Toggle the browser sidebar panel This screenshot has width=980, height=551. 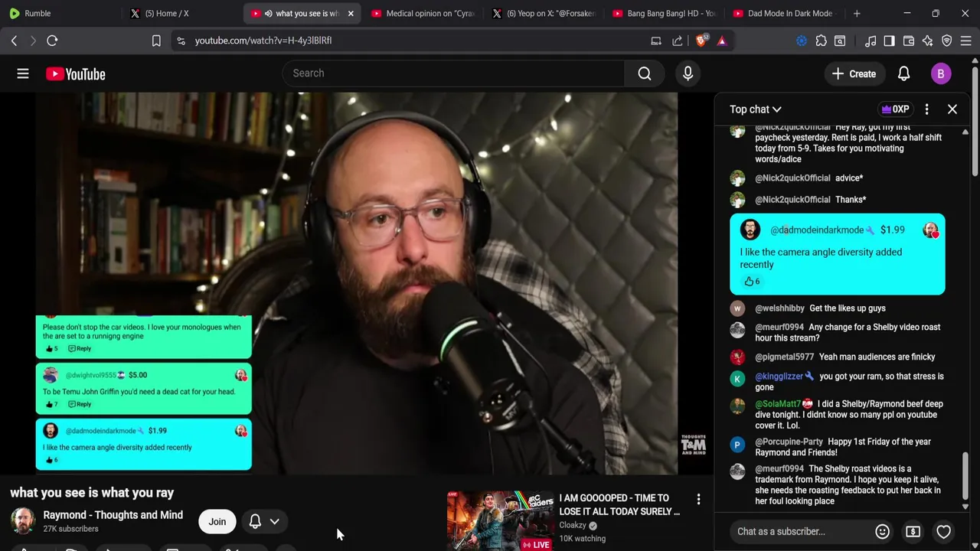889,41
